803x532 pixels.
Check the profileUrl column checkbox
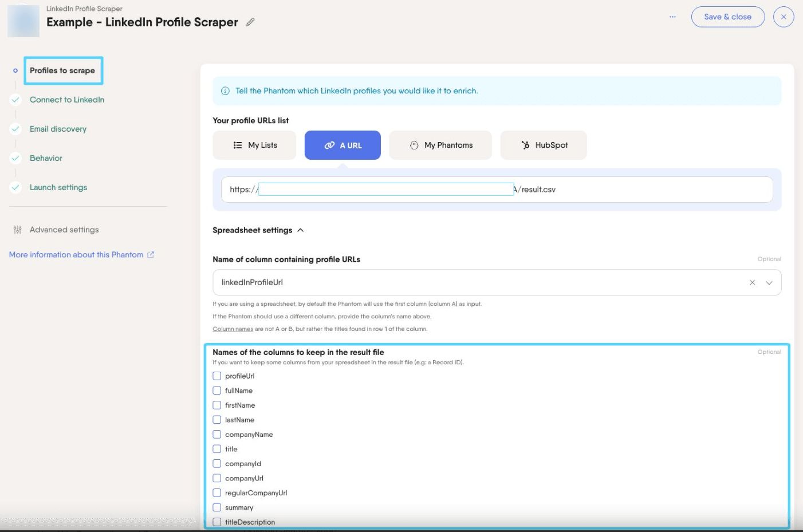coord(217,376)
